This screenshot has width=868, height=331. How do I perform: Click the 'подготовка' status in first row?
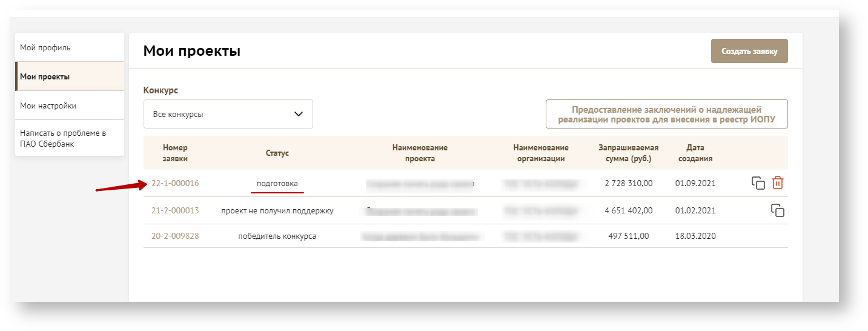277,183
